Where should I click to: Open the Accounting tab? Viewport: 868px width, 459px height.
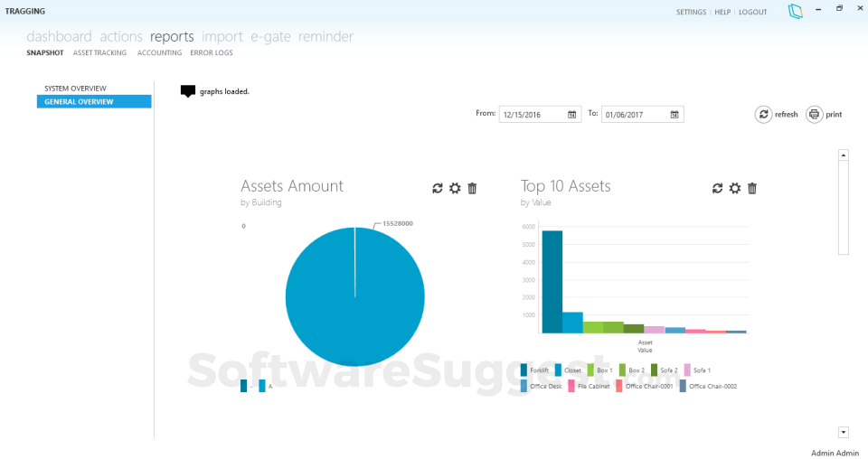(159, 53)
